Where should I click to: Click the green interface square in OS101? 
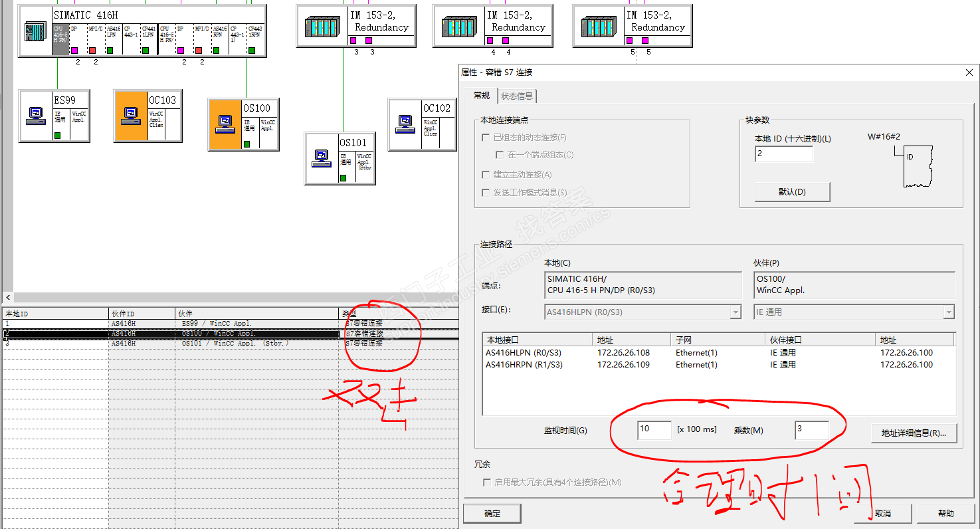(x=343, y=178)
